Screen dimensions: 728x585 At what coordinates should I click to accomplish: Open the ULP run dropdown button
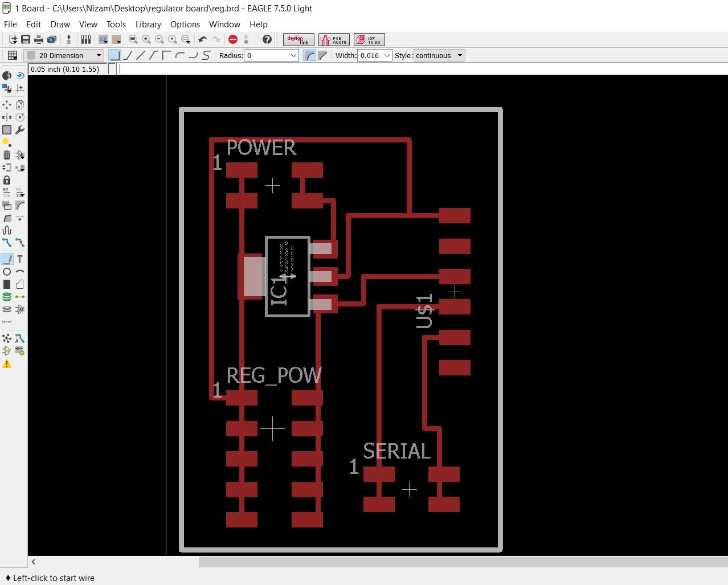116,39
